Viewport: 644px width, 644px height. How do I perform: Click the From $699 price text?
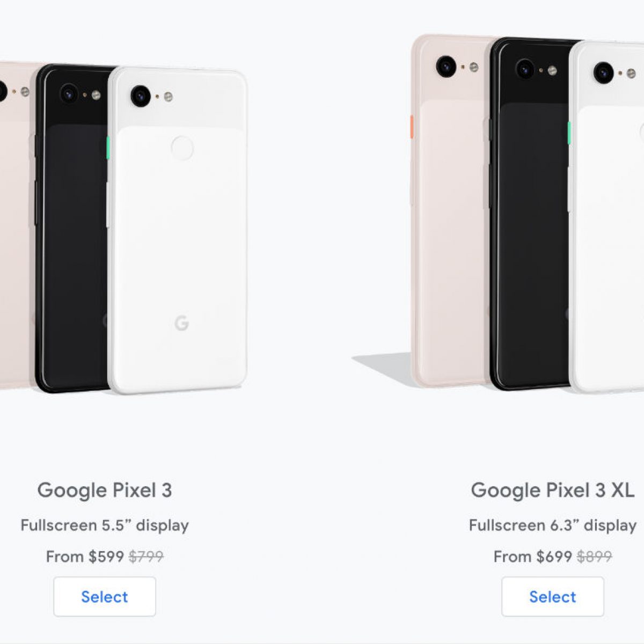[x=533, y=557]
